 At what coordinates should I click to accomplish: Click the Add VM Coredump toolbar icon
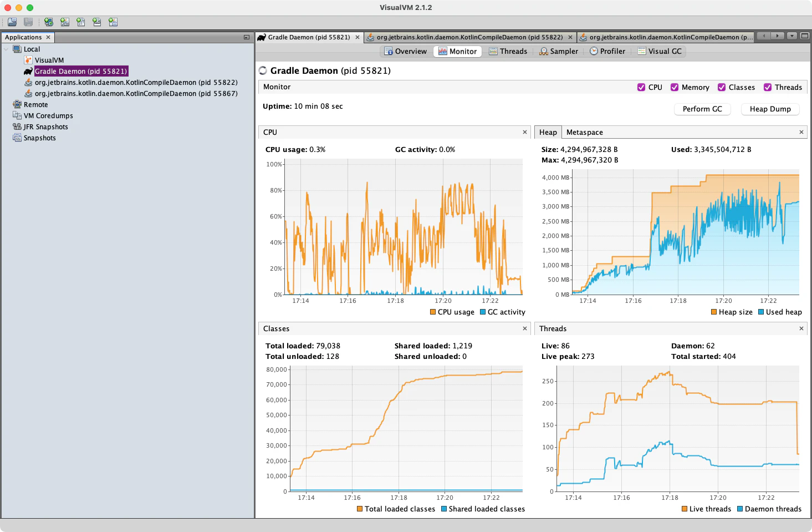(81, 22)
